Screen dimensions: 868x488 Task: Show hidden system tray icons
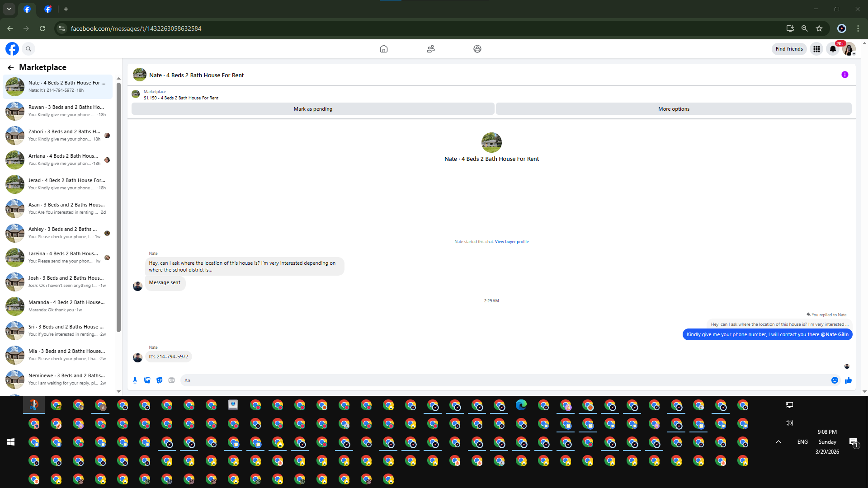(778, 442)
